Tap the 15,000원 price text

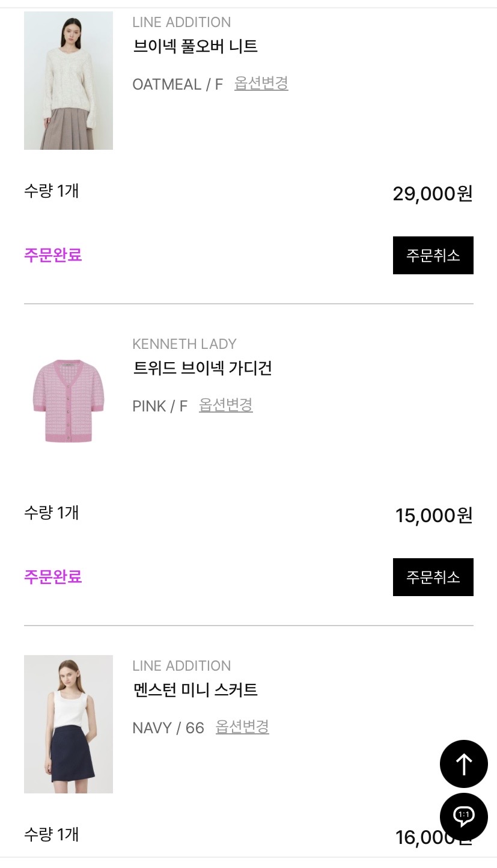(x=434, y=516)
